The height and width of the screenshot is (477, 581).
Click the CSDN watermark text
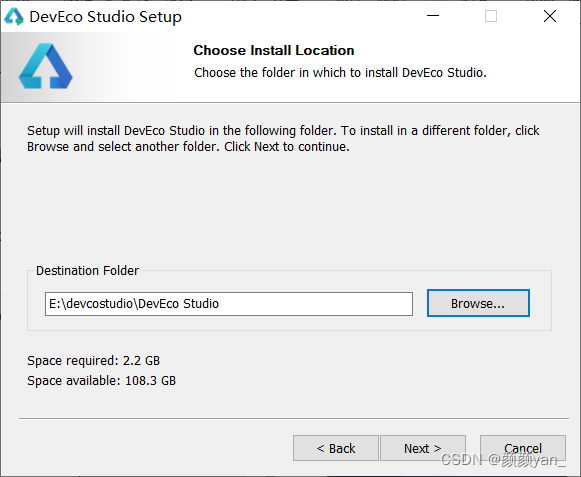(504, 460)
